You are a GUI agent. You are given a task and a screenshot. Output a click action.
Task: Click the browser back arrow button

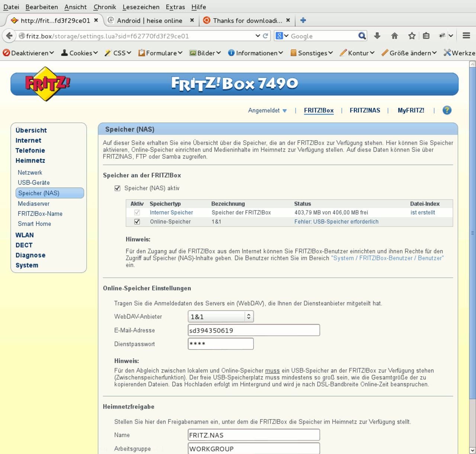(9, 36)
